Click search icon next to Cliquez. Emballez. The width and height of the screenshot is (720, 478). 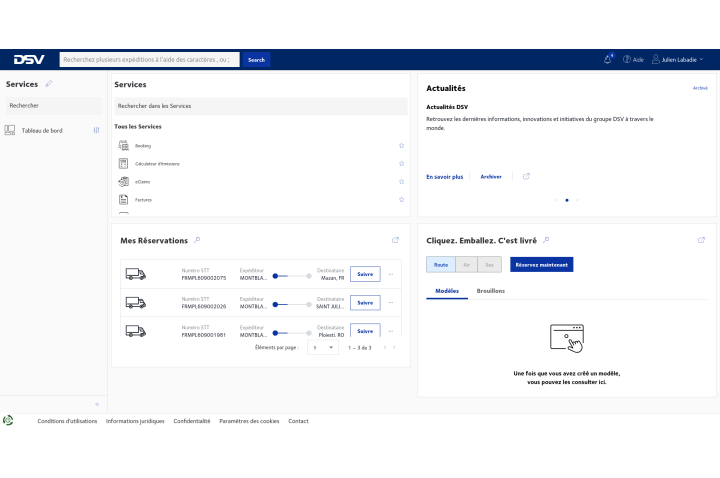click(546, 240)
